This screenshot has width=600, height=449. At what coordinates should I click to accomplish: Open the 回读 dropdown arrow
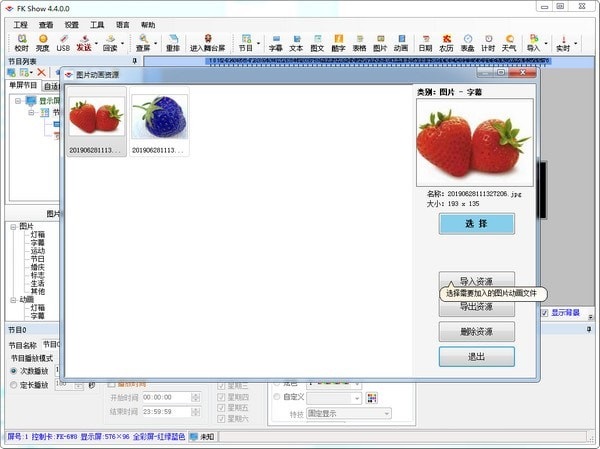pyautogui.click(x=122, y=43)
